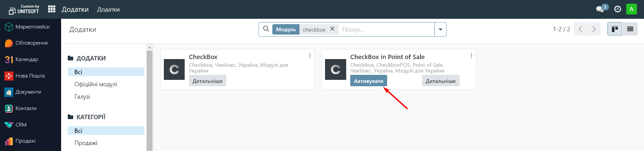The height and width of the screenshot is (151, 644).
Task: Focus the Пошук search input field
Action: pos(386,30)
